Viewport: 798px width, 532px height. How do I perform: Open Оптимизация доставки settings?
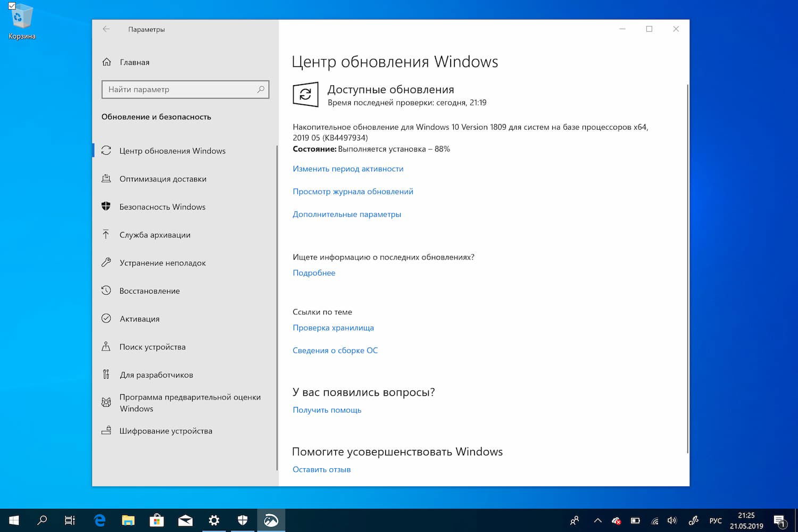click(x=163, y=179)
